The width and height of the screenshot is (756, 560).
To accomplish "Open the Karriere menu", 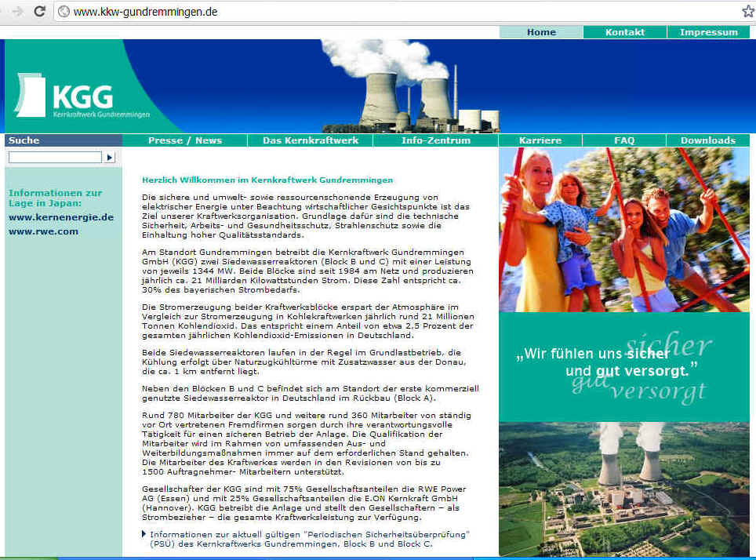I will click(x=540, y=140).
